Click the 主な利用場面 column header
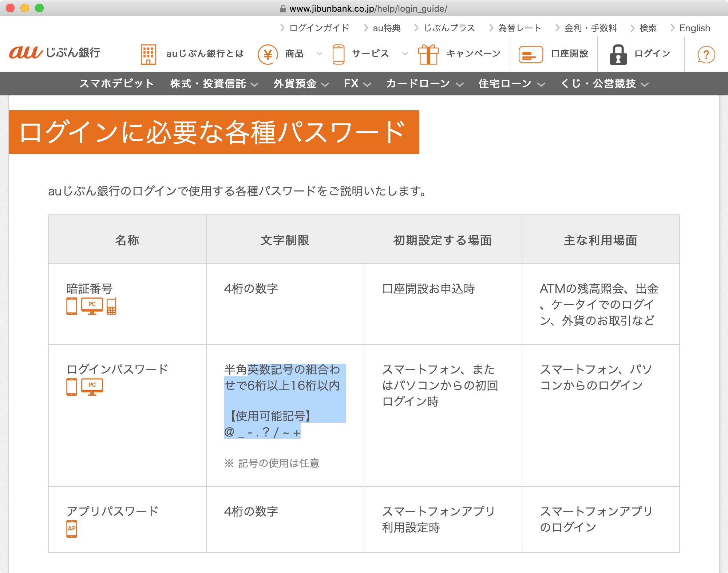 click(600, 240)
